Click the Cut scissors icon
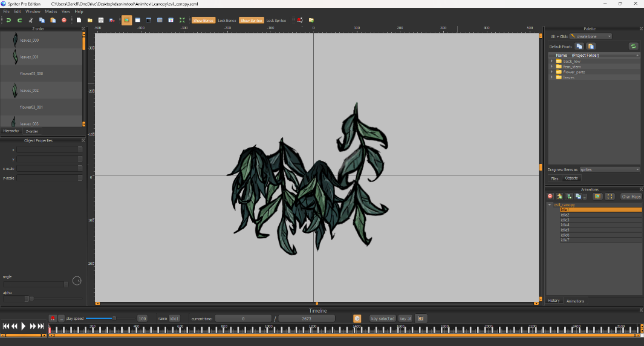The image size is (644, 346). click(x=31, y=20)
